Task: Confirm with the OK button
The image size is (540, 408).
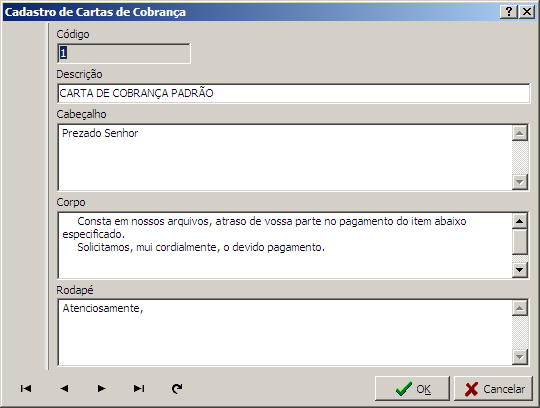Action: point(412,389)
